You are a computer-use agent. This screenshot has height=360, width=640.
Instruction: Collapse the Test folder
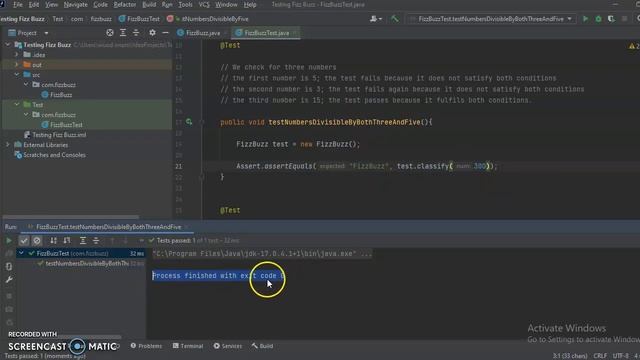[17, 104]
